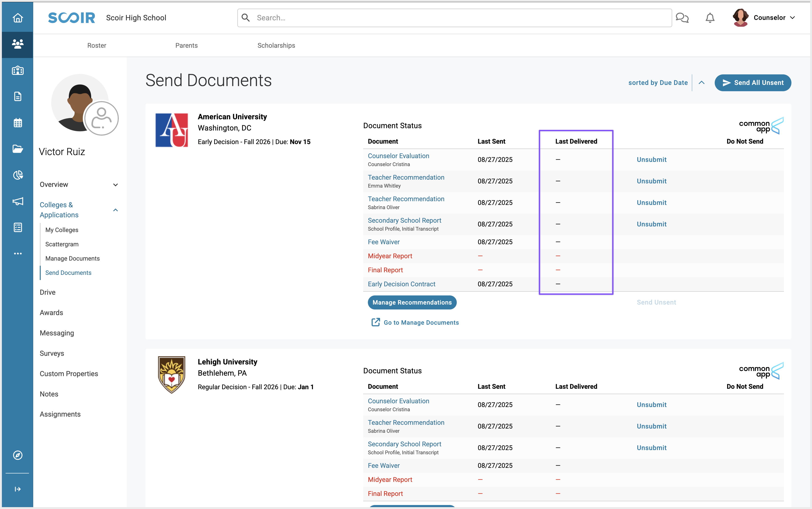This screenshot has width=812, height=509.
Task: Open the calendar icon in sidebar
Action: (18, 123)
